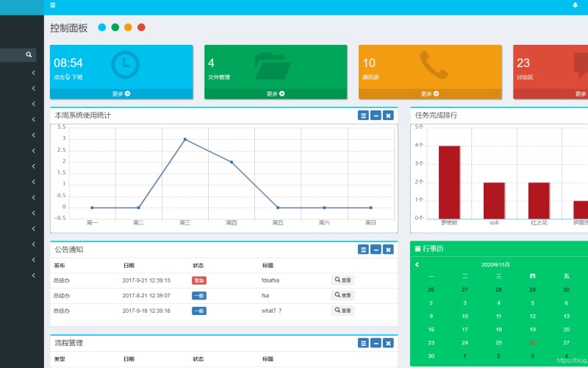Image resolution: width=588 pixels, height=368 pixels.
Task: Click the timestamp 2017-8-21 12:39:07
Action: pos(146,296)
